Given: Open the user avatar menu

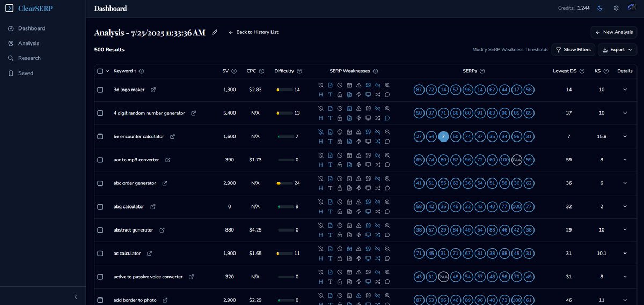Looking at the screenshot, I should 632,8.
